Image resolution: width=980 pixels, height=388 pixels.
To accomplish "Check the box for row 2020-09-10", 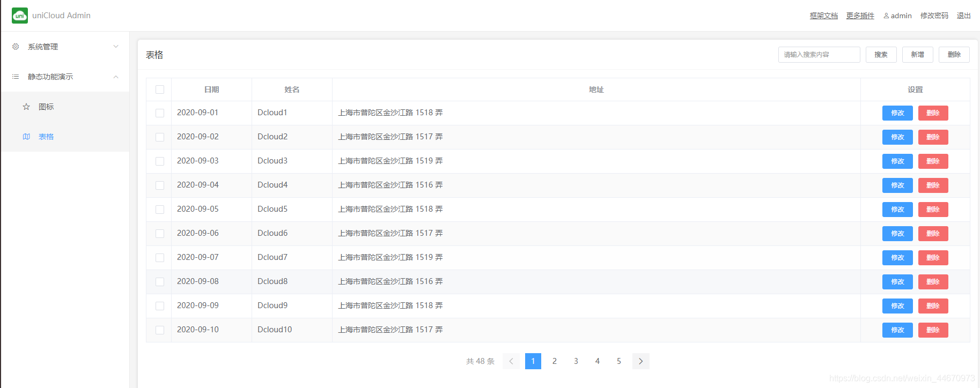I will pos(160,330).
